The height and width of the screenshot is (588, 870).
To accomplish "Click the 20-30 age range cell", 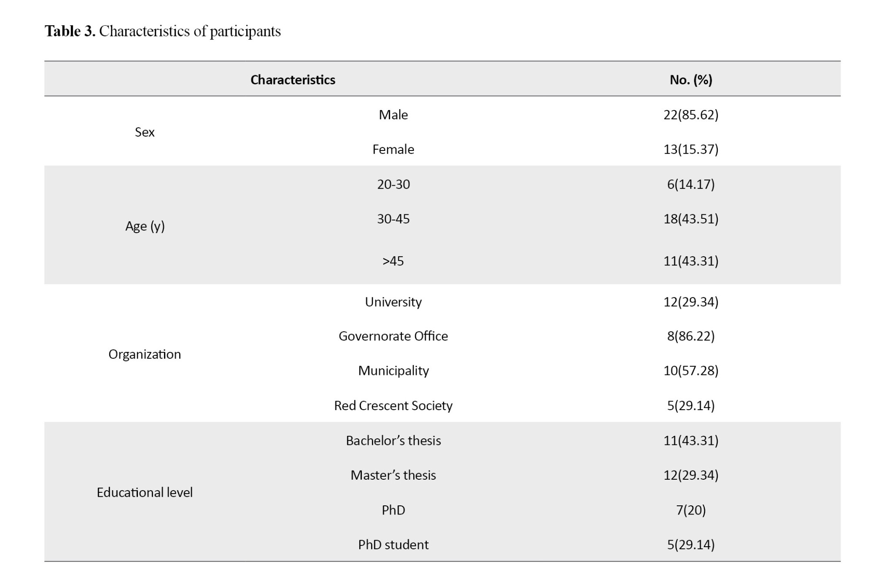I will tap(393, 184).
